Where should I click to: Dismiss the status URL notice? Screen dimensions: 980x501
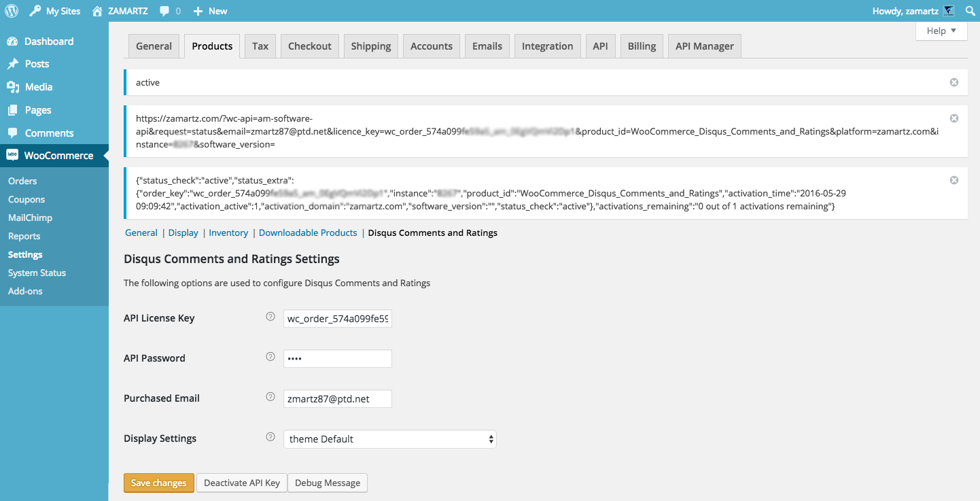(953, 118)
